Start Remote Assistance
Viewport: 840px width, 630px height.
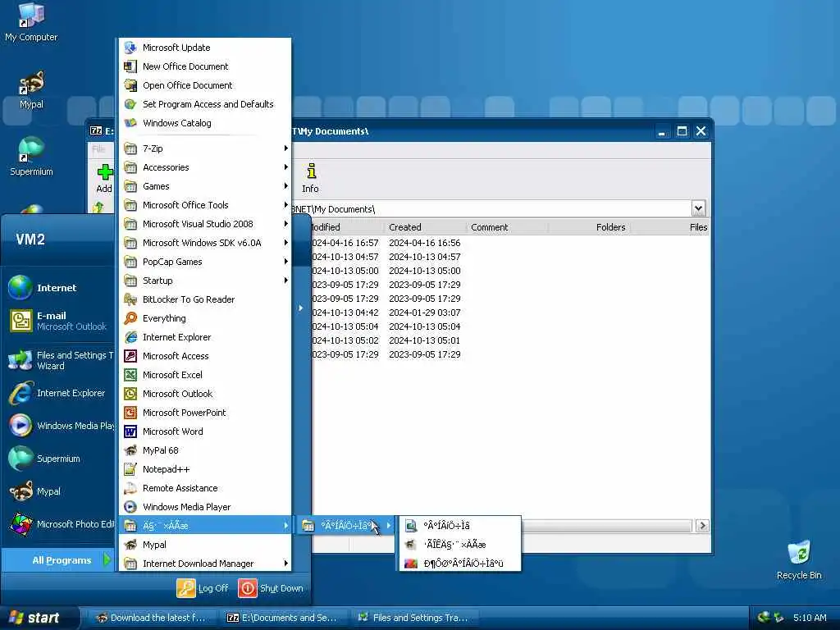click(x=204, y=488)
